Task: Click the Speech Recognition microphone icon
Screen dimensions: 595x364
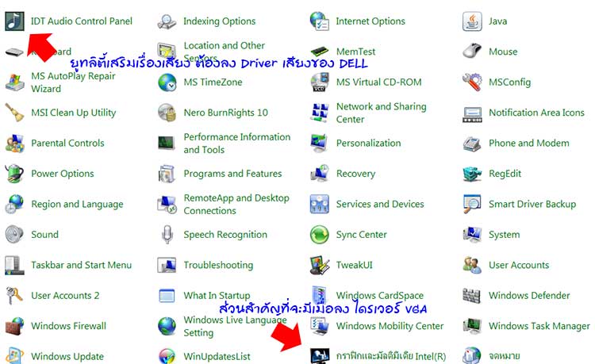Action: point(167,234)
